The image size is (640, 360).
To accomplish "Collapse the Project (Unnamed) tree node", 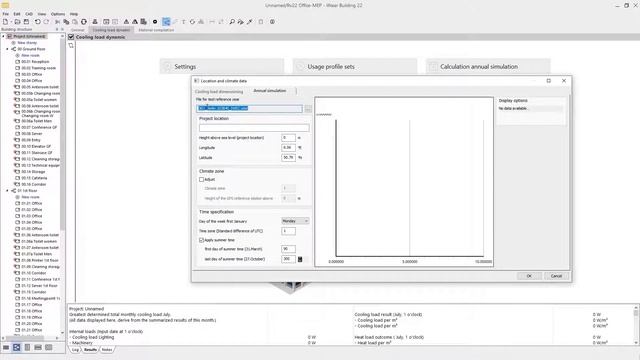I will point(3,36).
